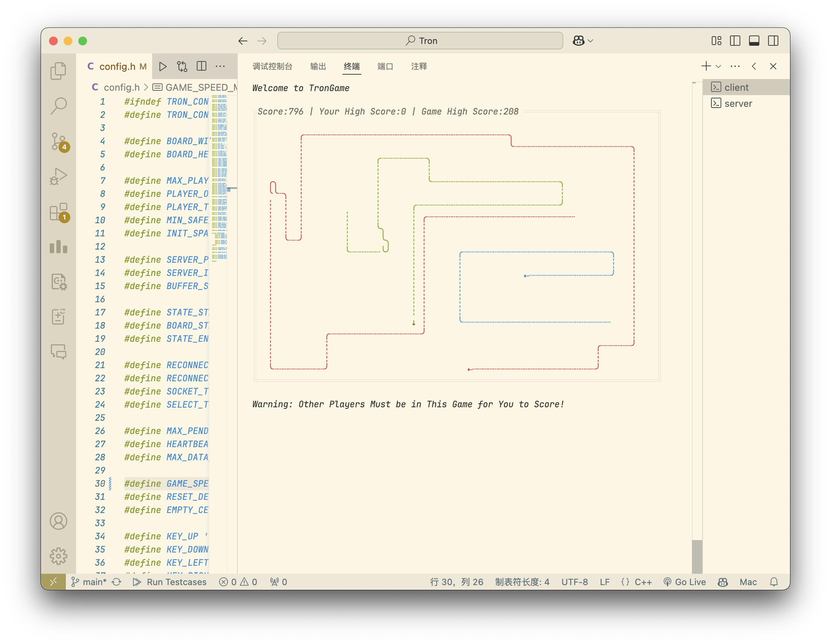Open the new terminal profile dropdown
Screen dimensions: 831x644
coord(718,67)
